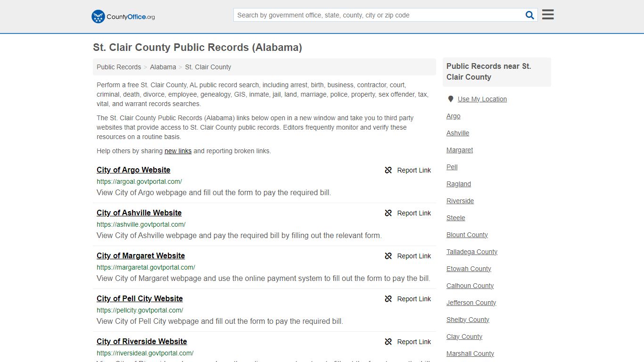Open Jefferson County link
This screenshot has width=644, height=362.
click(x=471, y=303)
